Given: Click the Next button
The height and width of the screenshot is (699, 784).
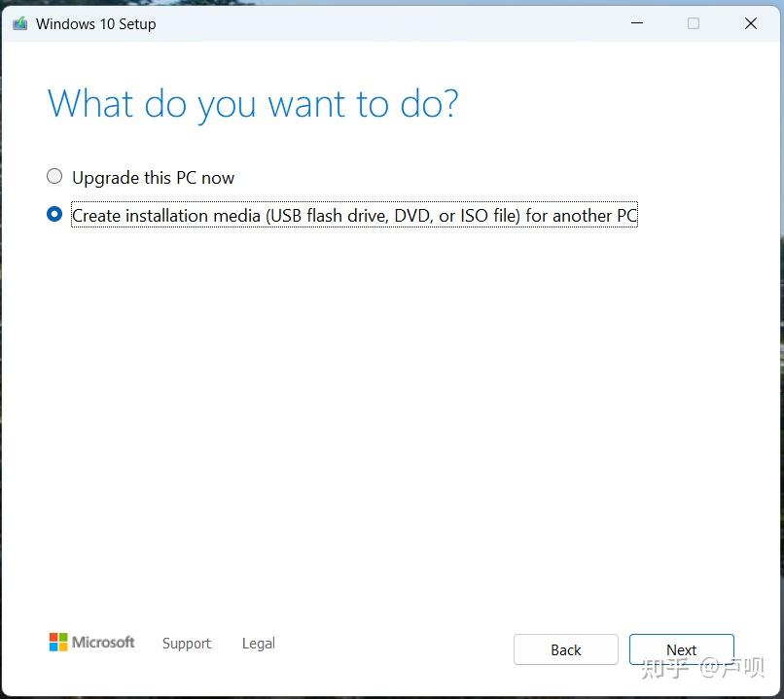Looking at the screenshot, I should (x=682, y=649).
